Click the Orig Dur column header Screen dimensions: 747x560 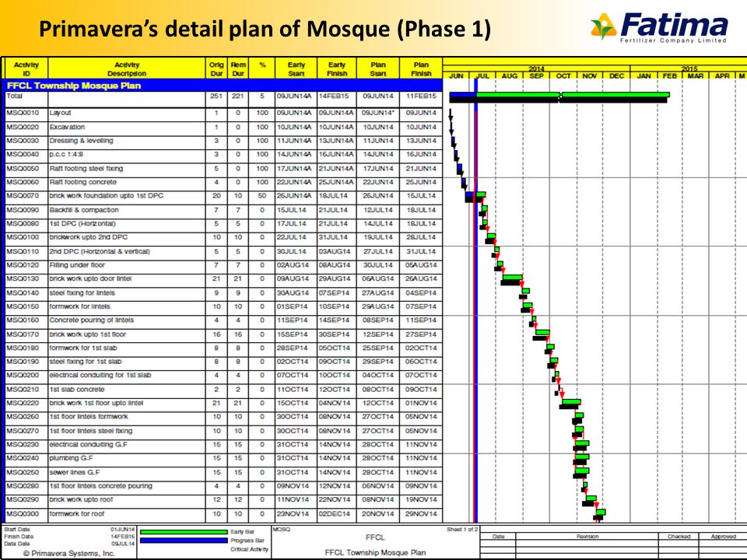pyautogui.click(x=216, y=68)
